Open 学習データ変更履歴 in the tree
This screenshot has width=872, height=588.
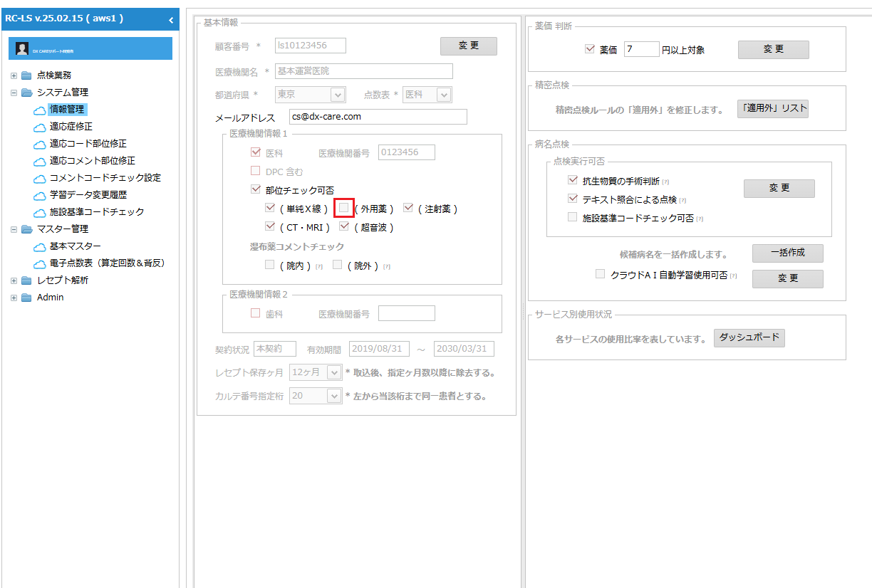88,195
